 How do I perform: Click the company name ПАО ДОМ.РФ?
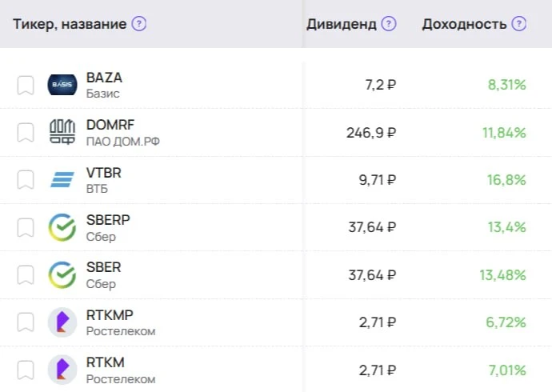tap(123, 141)
